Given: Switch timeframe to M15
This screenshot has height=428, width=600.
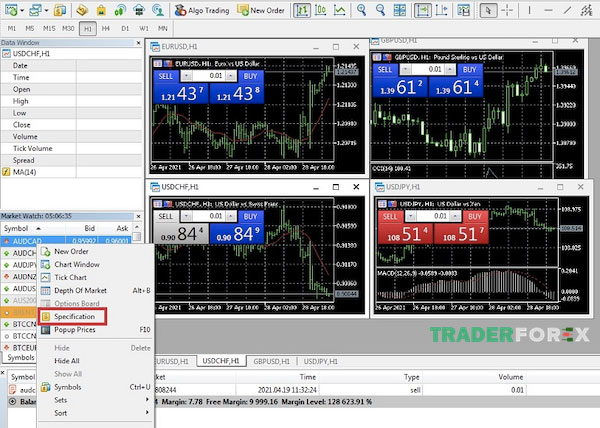Looking at the screenshot, I should [x=49, y=28].
